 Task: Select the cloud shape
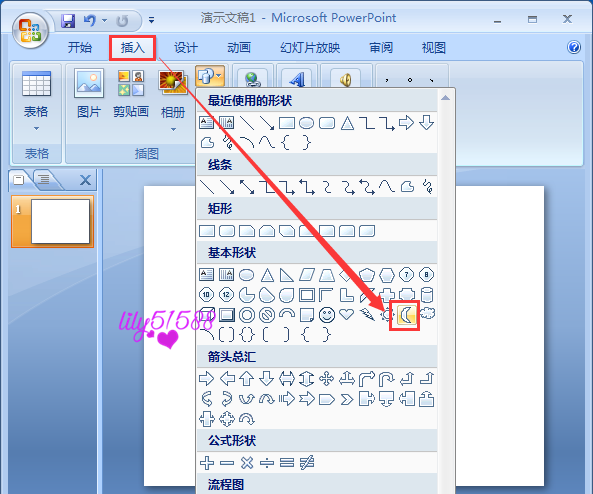point(427,313)
